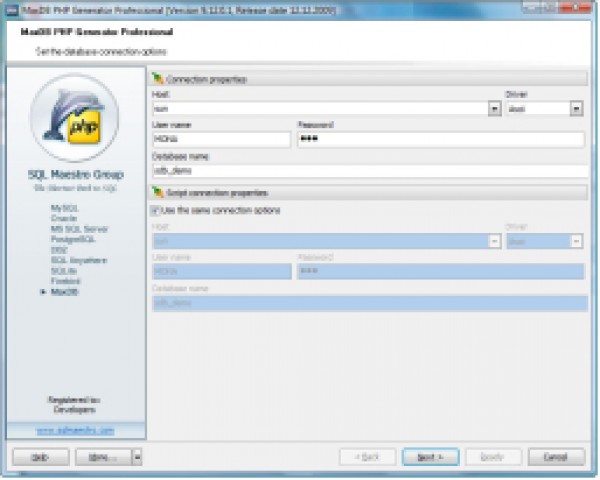Select PostgreSQL in the product list
The image size is (600, 480).
pos(73,239)
